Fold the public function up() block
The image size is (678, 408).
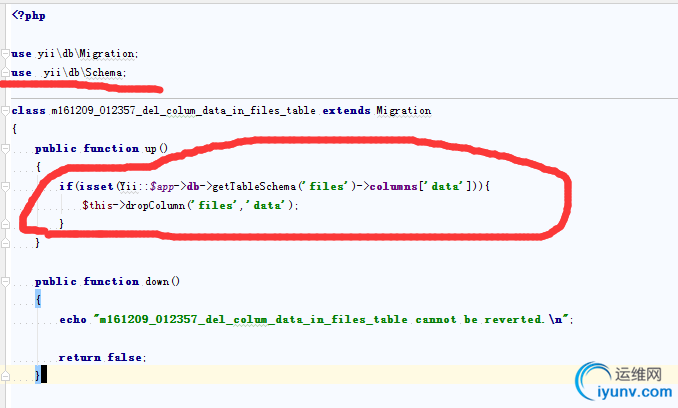point(5,149)
